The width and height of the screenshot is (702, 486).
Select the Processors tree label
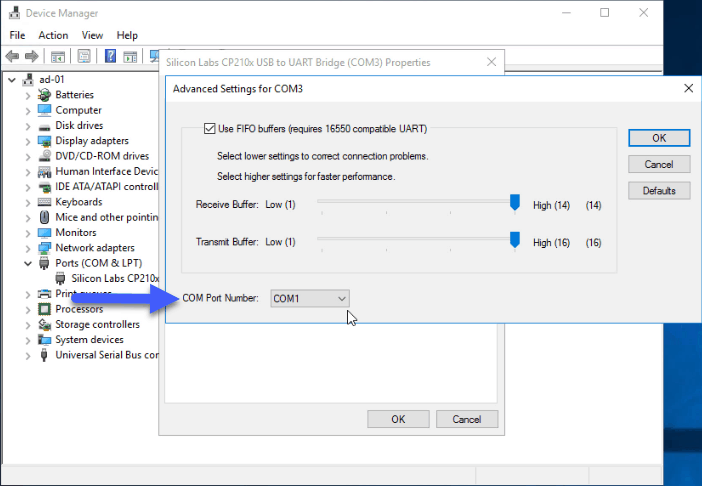pyautogui.click(x=79, y=309)
